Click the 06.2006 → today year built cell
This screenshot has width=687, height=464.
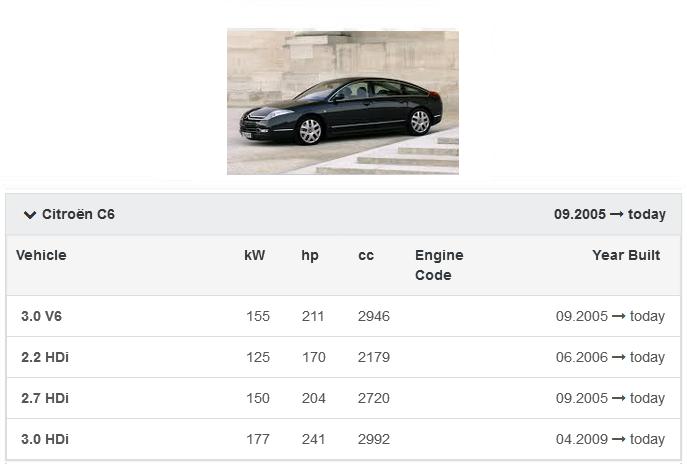point(610,358)
